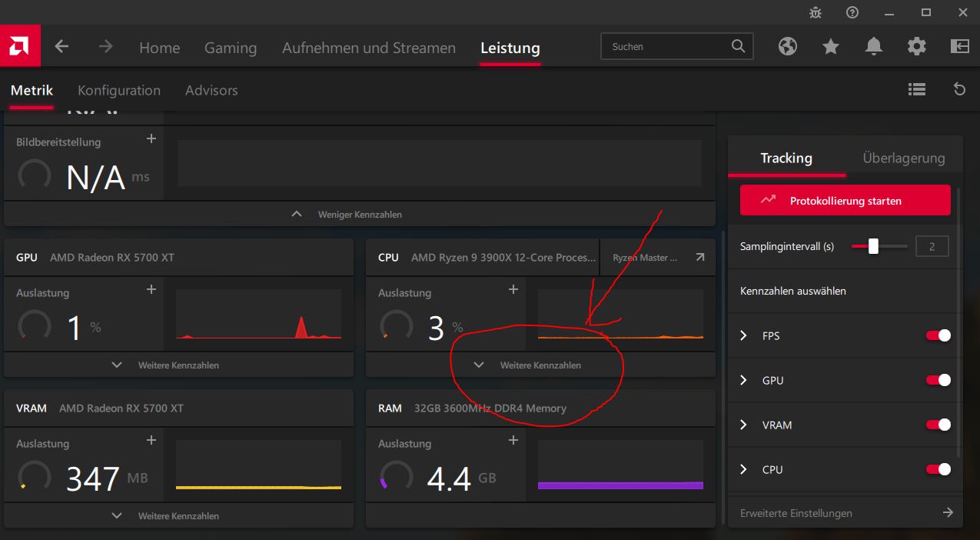Toggle FPS tracking switch
Screen dimensions: 980x540
(938, 335)
